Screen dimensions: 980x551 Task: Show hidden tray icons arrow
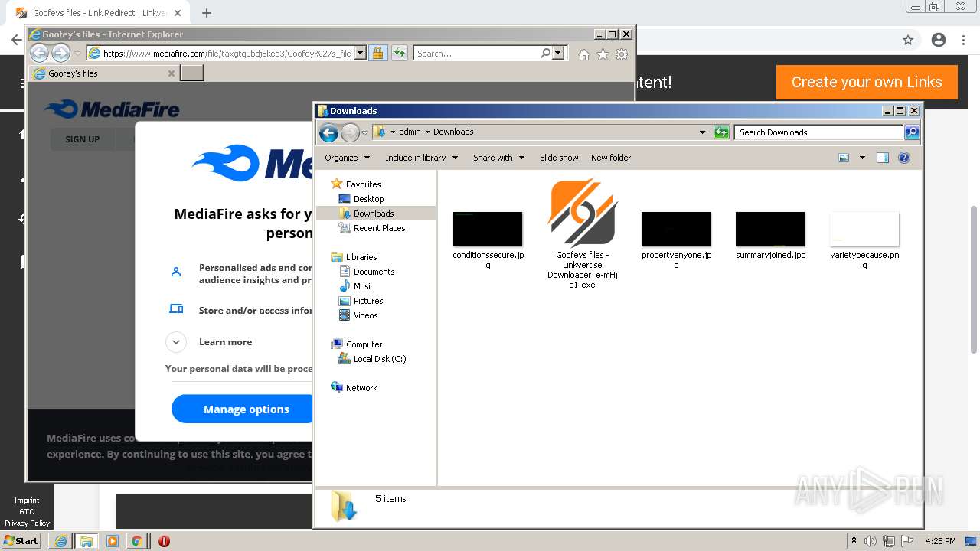coord(854,541)
